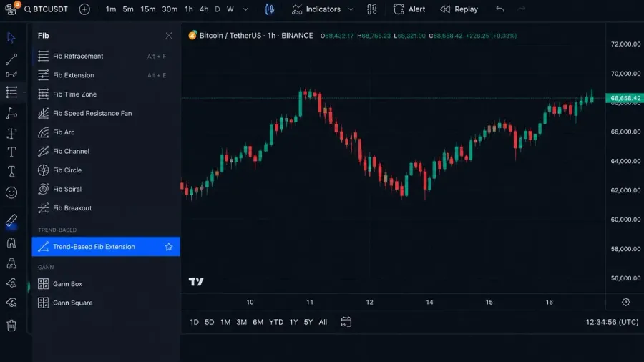Toggle the magnet mode icon
Viewport: 644px width, 362px height.
tap(11, 243)
